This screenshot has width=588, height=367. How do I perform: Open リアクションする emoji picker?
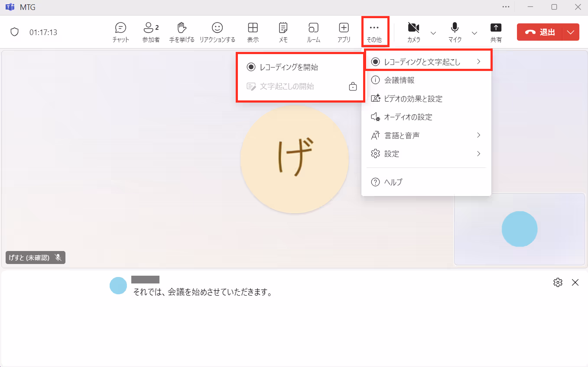click(x=217, y=32)
